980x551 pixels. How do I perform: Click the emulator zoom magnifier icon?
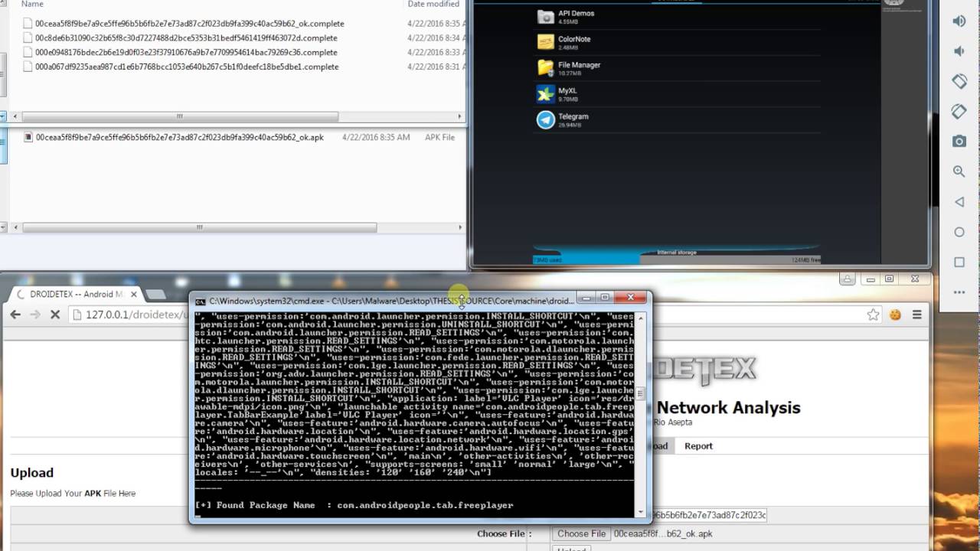coord(959,171)
